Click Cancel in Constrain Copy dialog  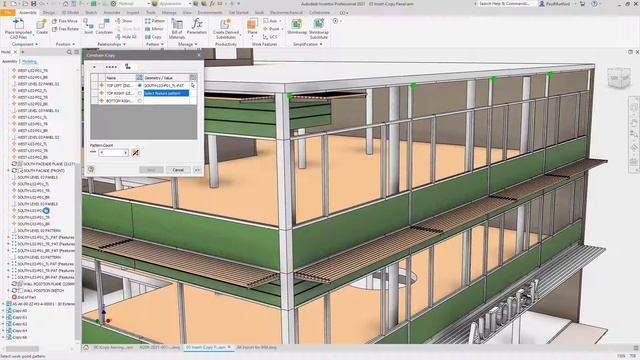178,170
